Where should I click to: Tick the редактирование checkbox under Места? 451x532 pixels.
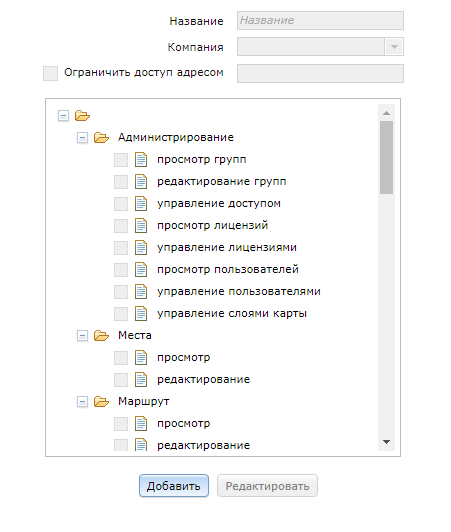point(121,380)
